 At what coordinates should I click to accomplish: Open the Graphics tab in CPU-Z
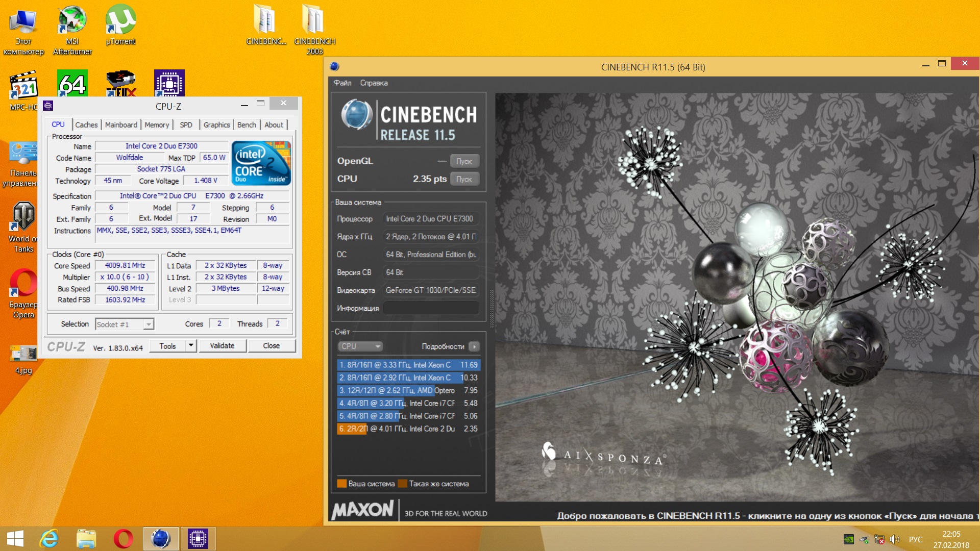click(216, 124)
